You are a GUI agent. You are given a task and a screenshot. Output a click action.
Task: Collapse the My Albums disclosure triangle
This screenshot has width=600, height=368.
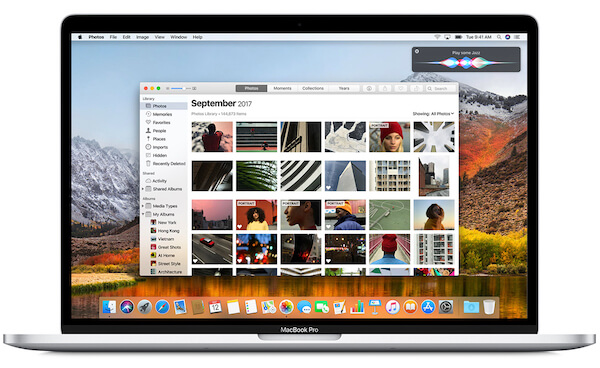click(143, 214)
